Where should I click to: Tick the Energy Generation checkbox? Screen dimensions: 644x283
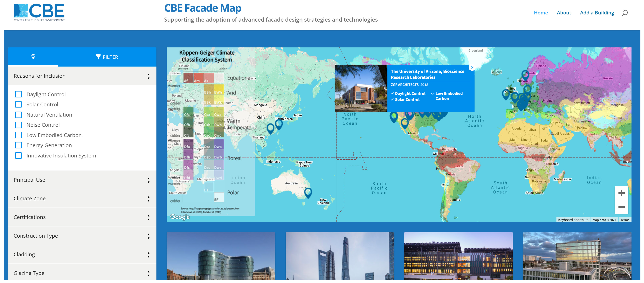point(19,145)
